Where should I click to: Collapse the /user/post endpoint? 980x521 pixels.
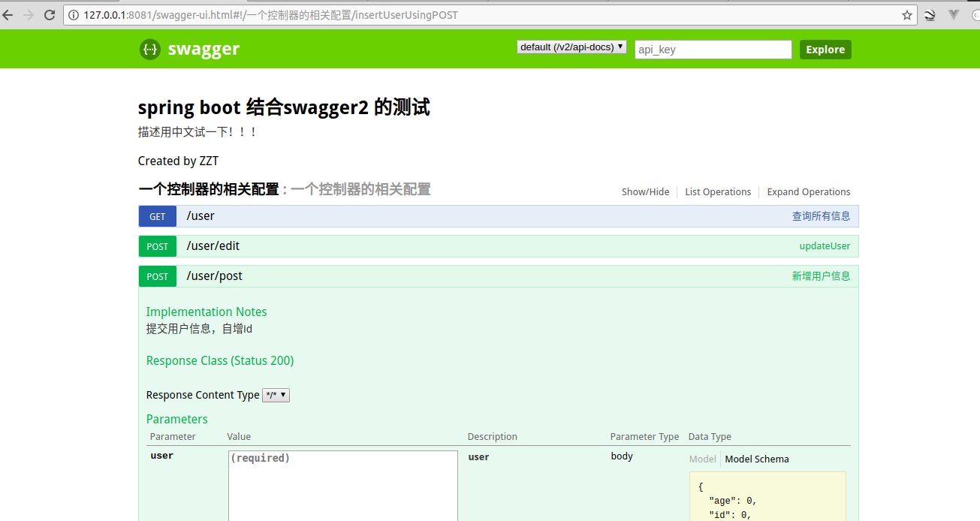(215, 276)
